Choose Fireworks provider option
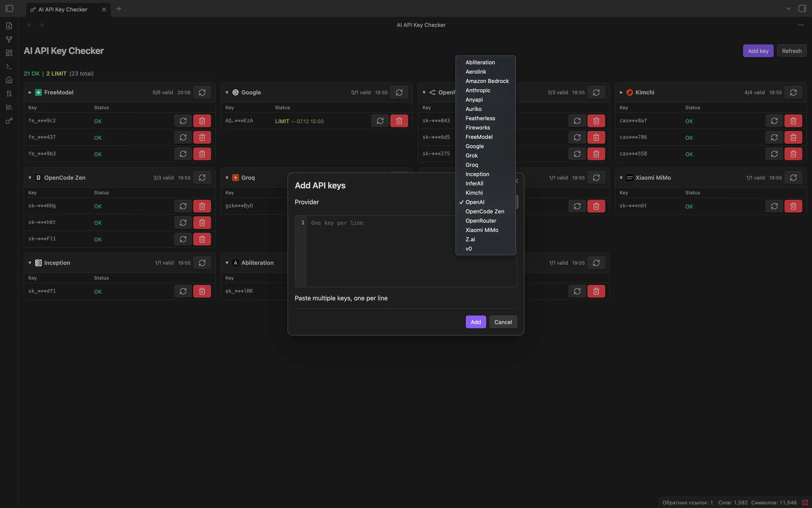Image resolution: width=812 pixels, height=508 pixels. tap(485, 128)
